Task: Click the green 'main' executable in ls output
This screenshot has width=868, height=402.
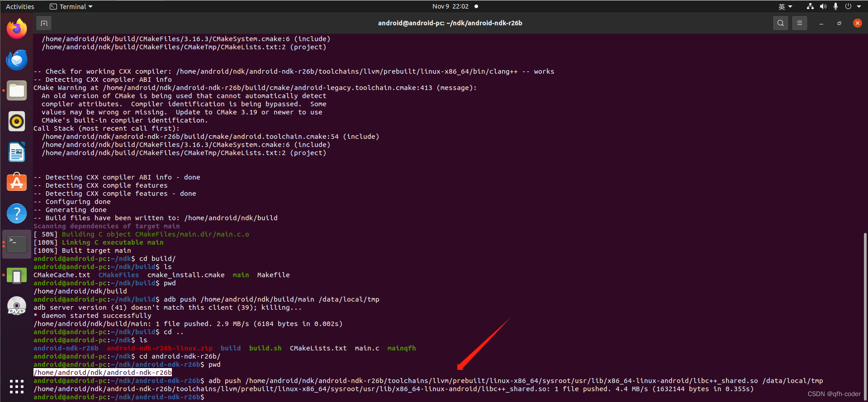Action: [241, 275]
